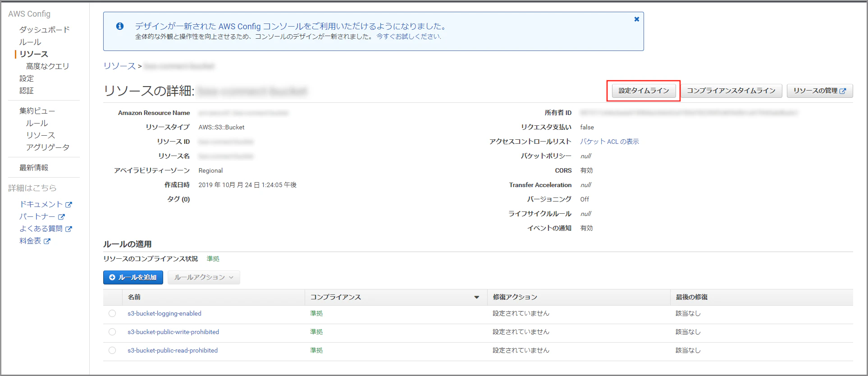Open リソース under 集約ビュー

coord(41,135)
